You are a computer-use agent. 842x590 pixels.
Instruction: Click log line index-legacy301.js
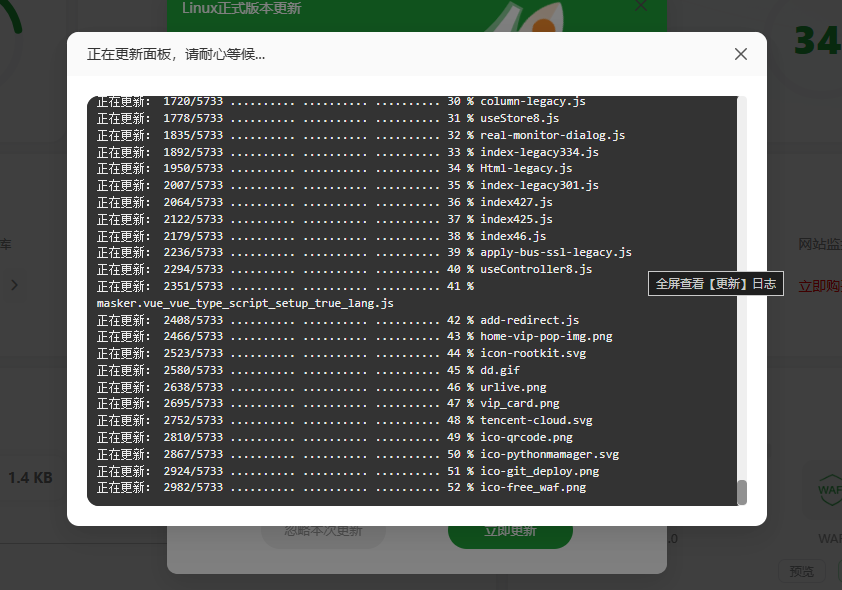point(347,185)
